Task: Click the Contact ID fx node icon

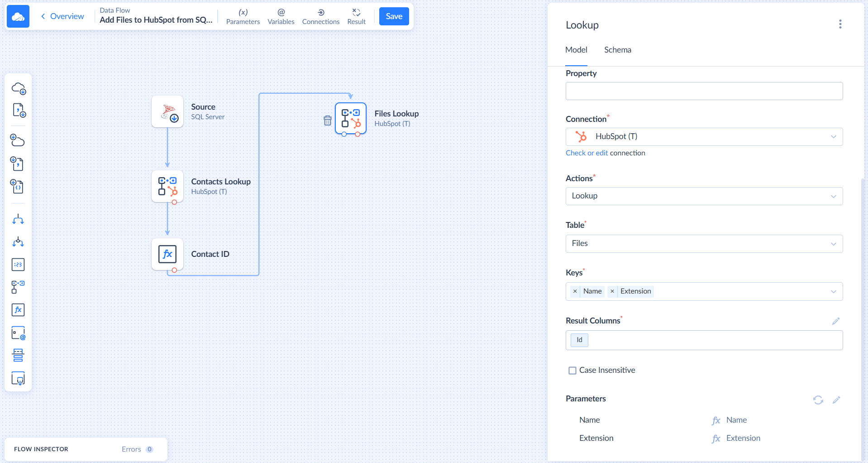Action: [x=167, y=254]
